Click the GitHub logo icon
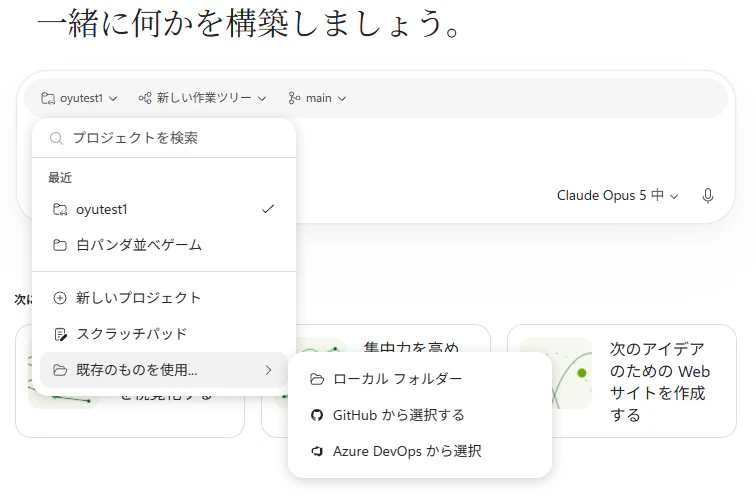This screenshot has width=756, height=496. pyautogui.click(x=317, y=415)
